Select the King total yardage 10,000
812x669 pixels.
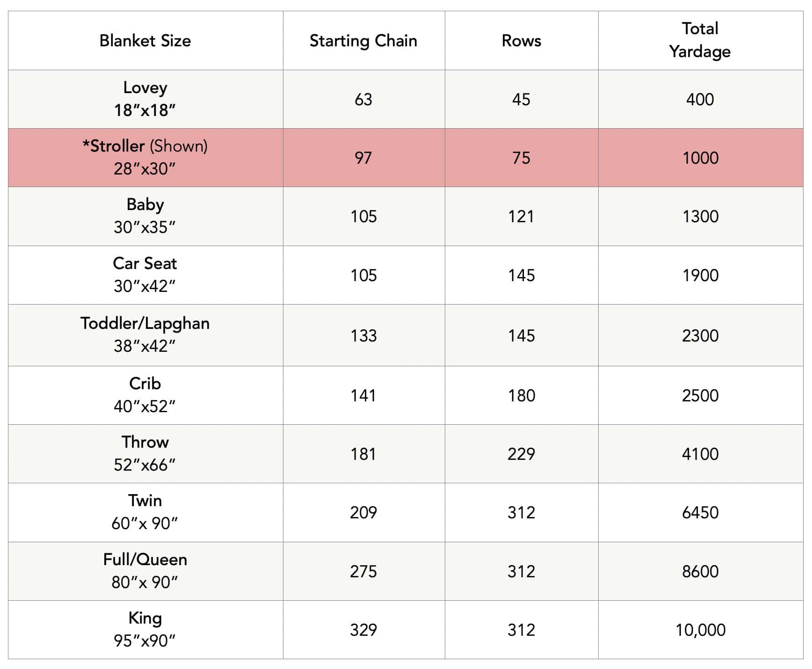(x=701, y=630)
